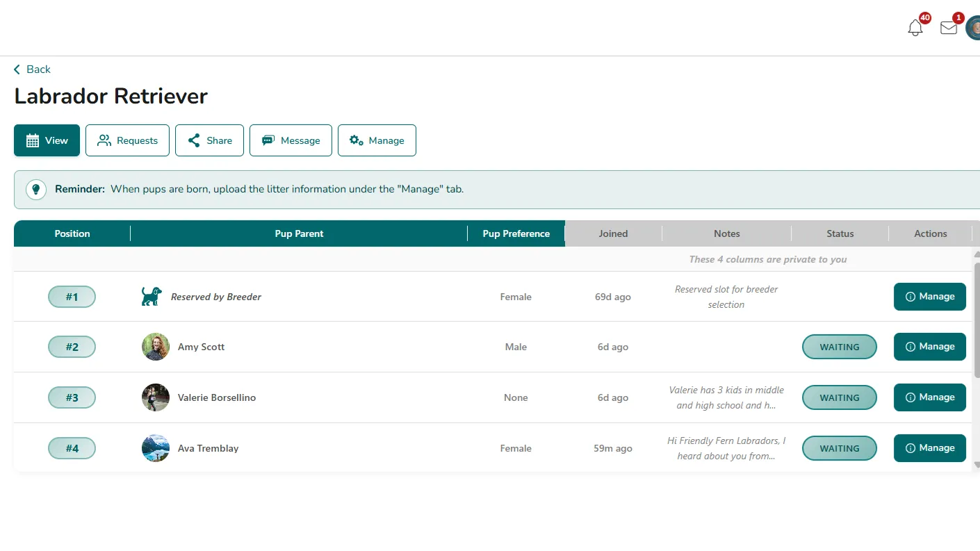980x551 pixels.
Task: Open the notifications bell with 40 alerts
Action: [x=915, y=28]
